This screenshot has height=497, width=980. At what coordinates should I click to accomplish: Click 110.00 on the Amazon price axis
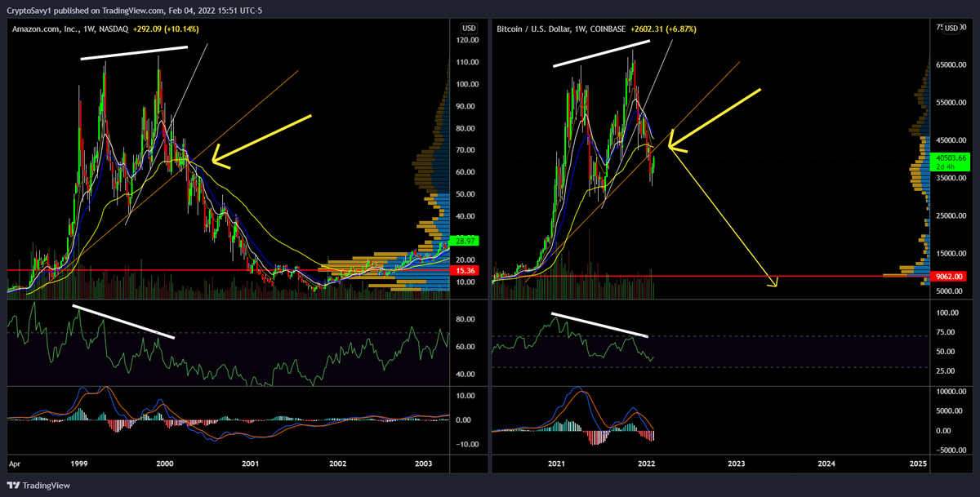click(468, 62)
